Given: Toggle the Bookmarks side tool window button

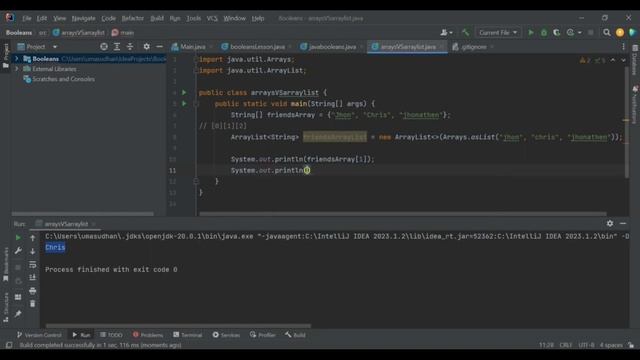Looking at the screenshot, I should [x=6, y=264].
